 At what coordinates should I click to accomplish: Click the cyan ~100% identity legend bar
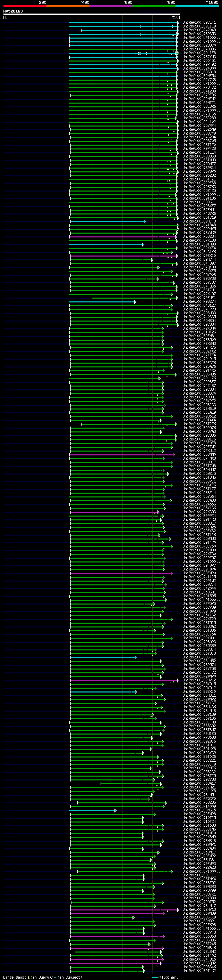pyautogui.click(x=197, y=6)
